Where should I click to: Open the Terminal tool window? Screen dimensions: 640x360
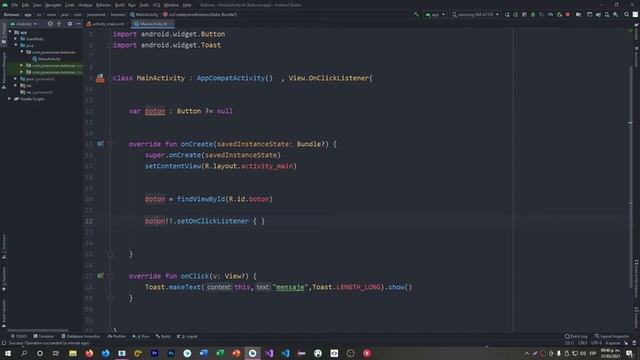coord(44,336)
